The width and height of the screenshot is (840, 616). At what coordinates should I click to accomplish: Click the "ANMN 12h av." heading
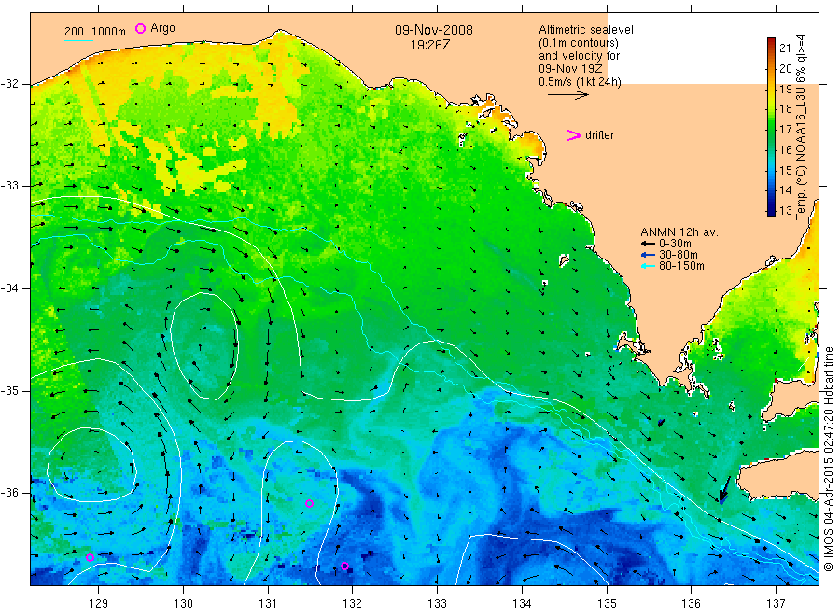click(x=679, y=232)
